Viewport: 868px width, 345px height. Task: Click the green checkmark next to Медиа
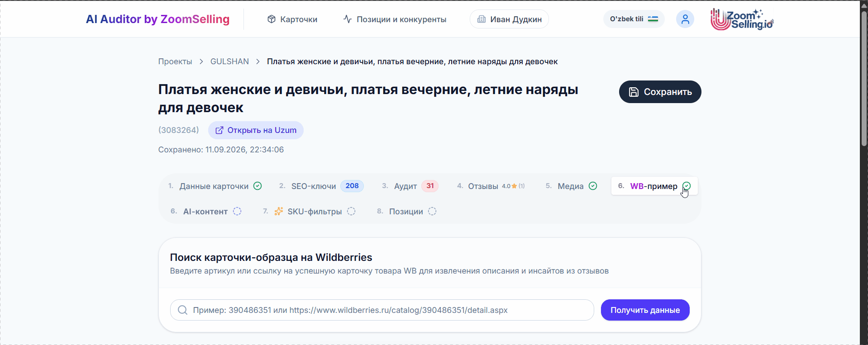tap(593, 186)
